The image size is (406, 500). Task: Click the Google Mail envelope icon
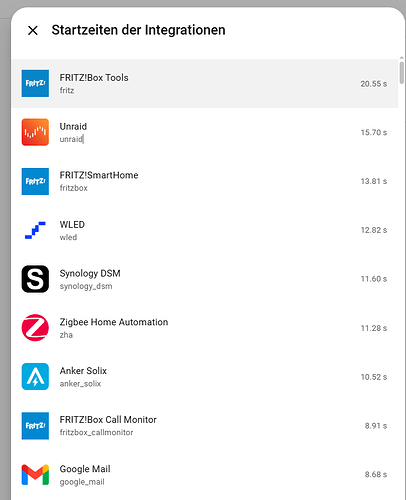35,475
